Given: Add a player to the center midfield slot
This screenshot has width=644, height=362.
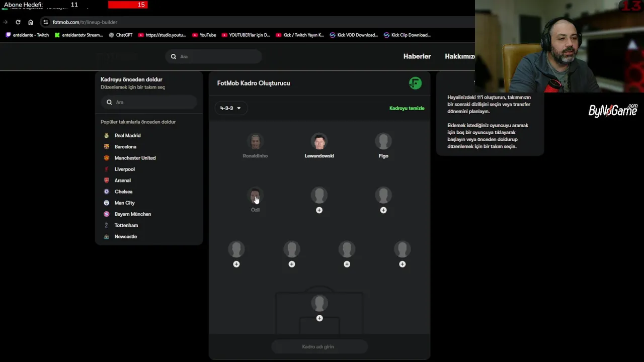Looking at the screenshot, I should tap(319, 200).
